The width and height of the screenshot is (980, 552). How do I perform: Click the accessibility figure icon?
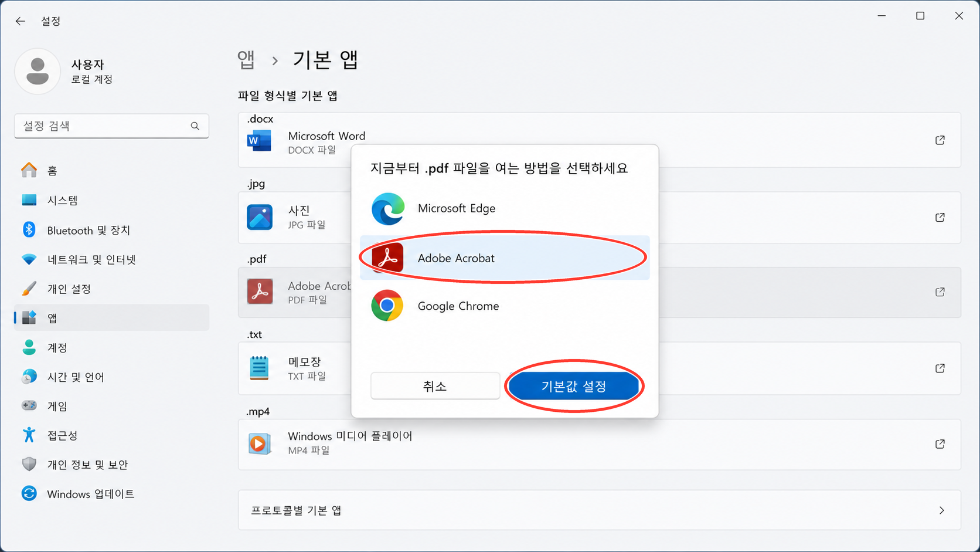tap(29, 435)
